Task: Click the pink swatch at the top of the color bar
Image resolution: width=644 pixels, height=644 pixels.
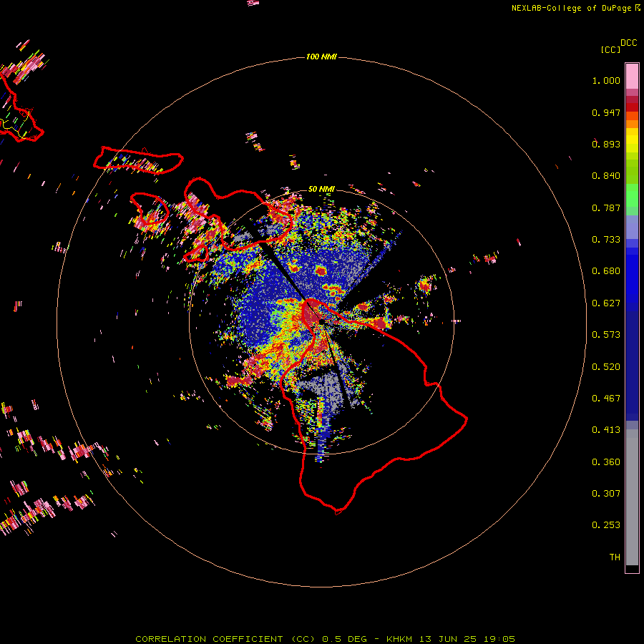Action: [632, 76]
